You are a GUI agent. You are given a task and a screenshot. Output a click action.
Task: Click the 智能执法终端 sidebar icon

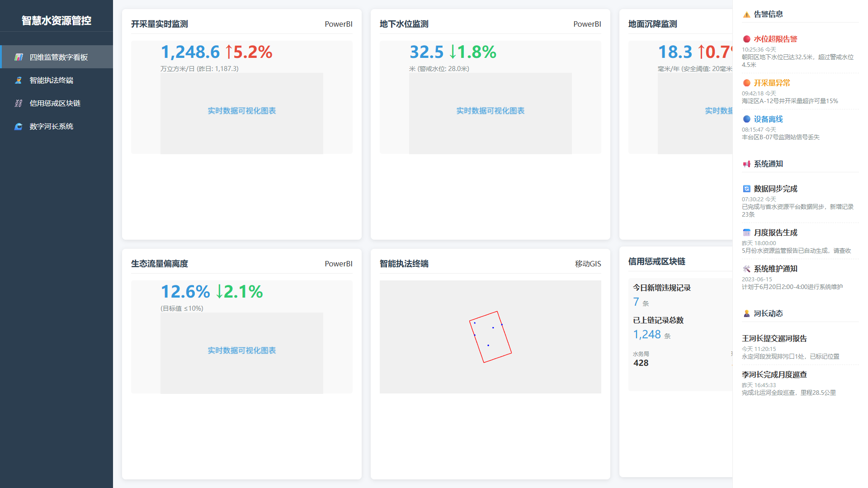(19, 80)
